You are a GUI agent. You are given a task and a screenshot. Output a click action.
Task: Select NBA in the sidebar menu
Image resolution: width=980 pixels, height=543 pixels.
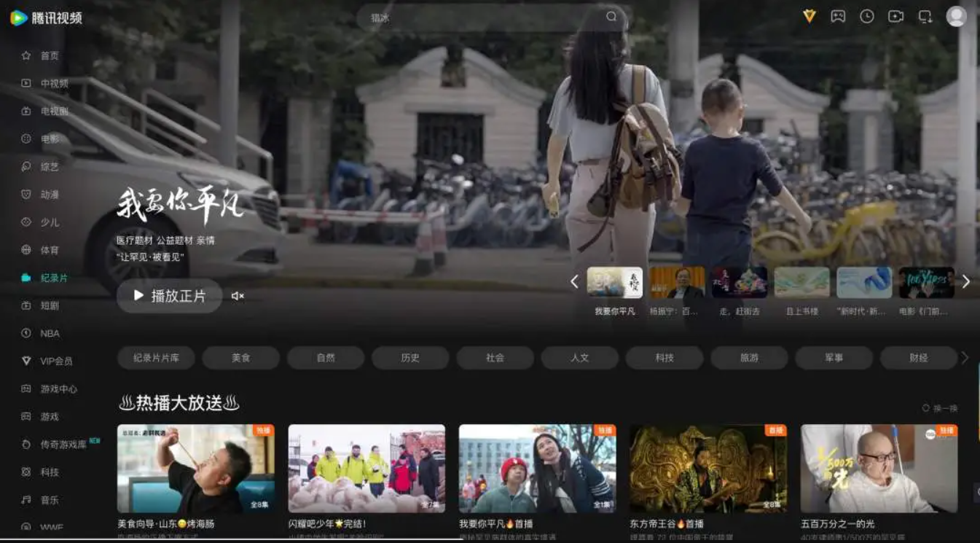click(50, 333)
